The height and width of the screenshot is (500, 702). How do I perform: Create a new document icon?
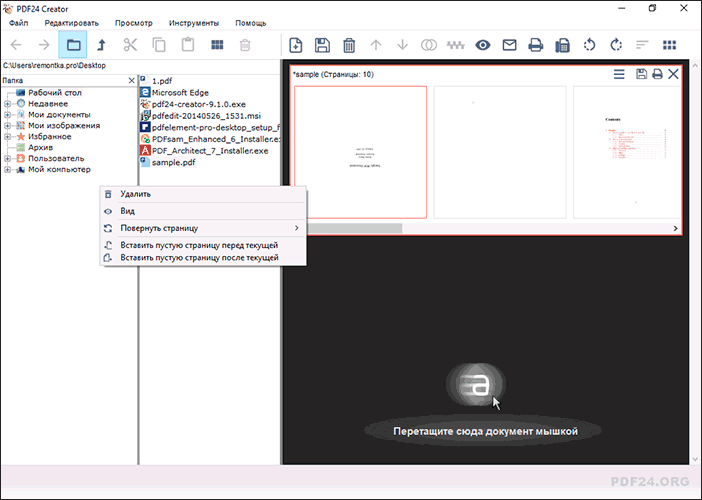coord(295,45)
